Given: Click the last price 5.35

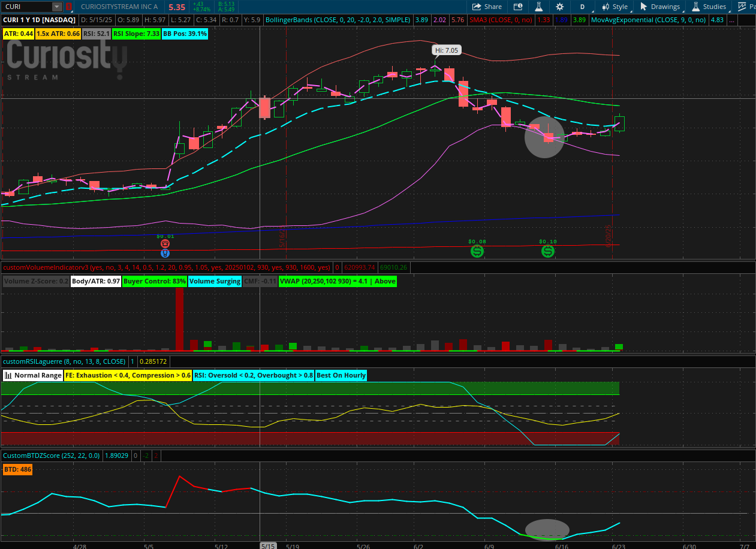Looking at the screenshot, I should pyautogui.click(x=177, y=7).
